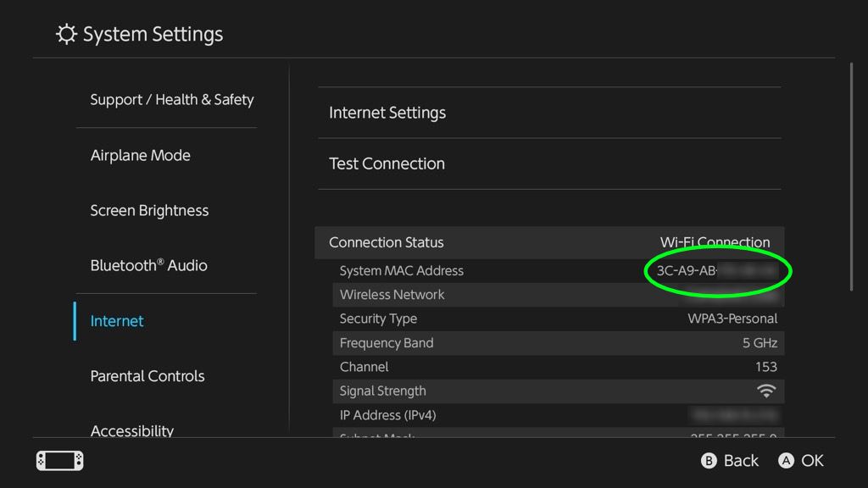This screenshot has height=488, width=868.
Task: Open Support / Health & Safety menu
Action: 171,100
